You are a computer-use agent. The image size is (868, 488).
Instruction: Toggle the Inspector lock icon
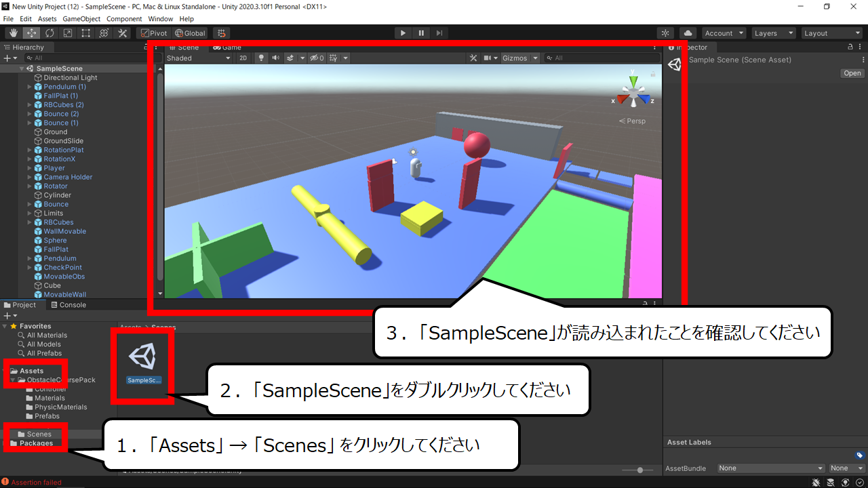(850, 47)
